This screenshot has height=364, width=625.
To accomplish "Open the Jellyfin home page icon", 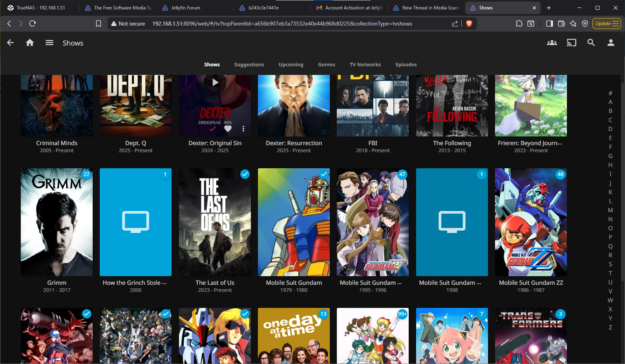I will click(x=30, y=43).
